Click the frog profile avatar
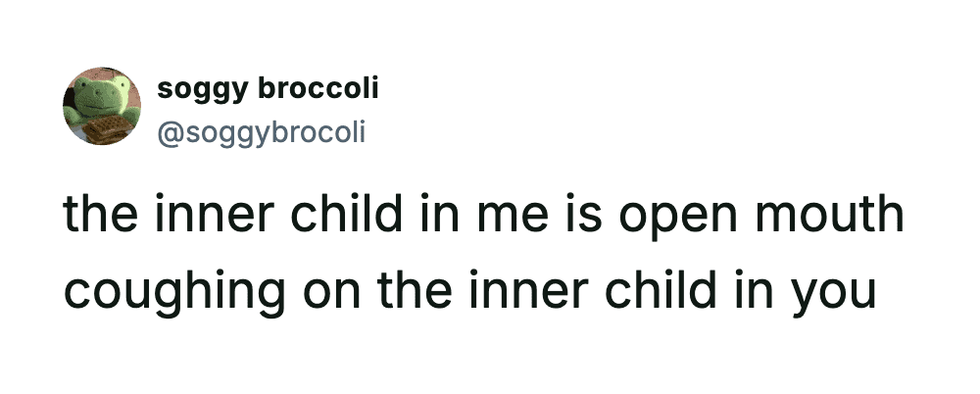The height and width of the screenshot is (394, 980). coord(102,106)
